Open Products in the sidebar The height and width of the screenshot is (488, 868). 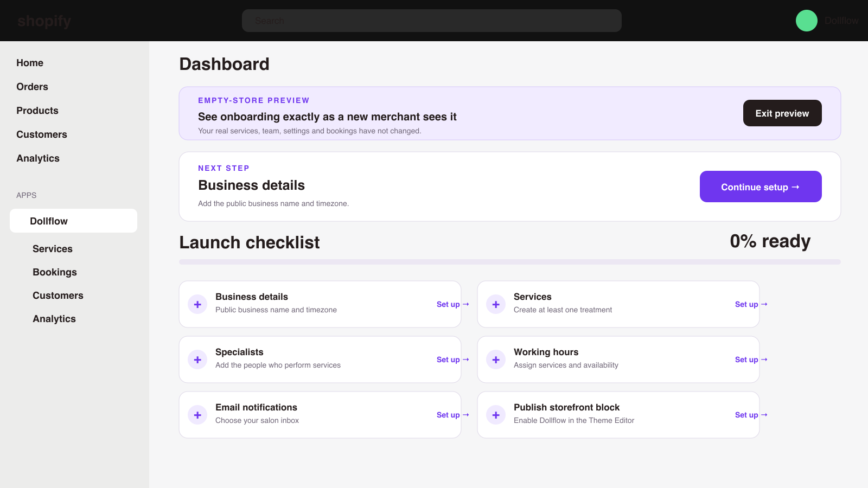37,111
